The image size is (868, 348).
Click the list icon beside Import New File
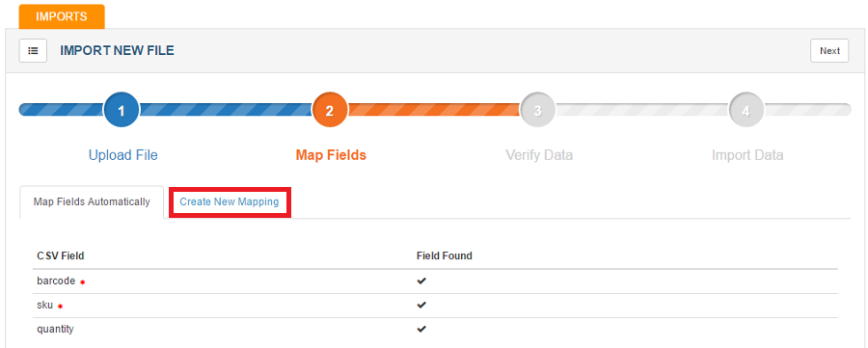click(33, 50)
